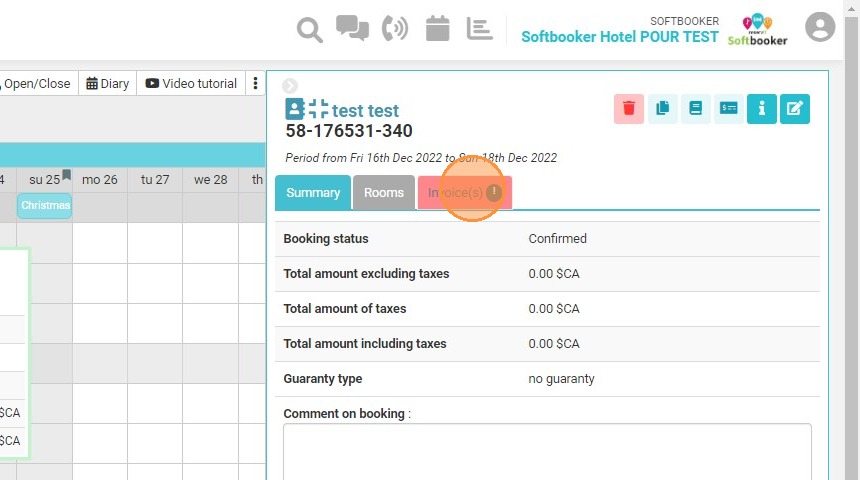This screenshot has width=860, height=480.
Task: Open the booking document list icon
Action: click(x=695, y=109)
